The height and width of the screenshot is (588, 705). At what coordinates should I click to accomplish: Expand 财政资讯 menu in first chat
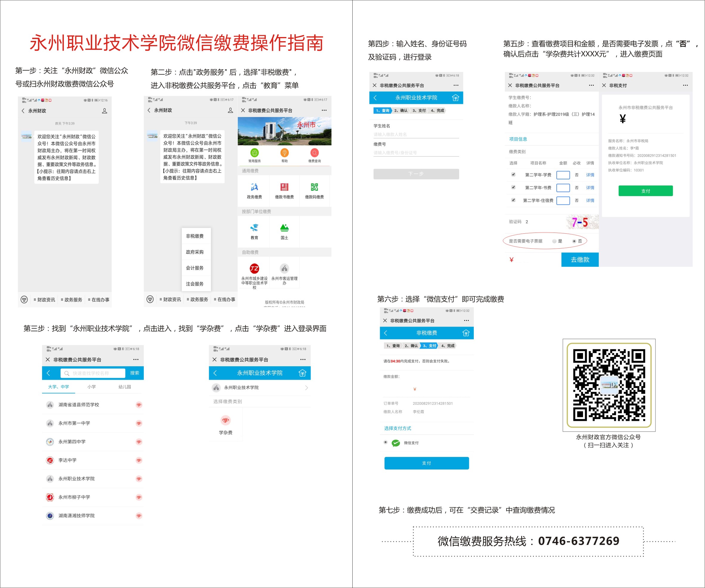coord(44,300)
